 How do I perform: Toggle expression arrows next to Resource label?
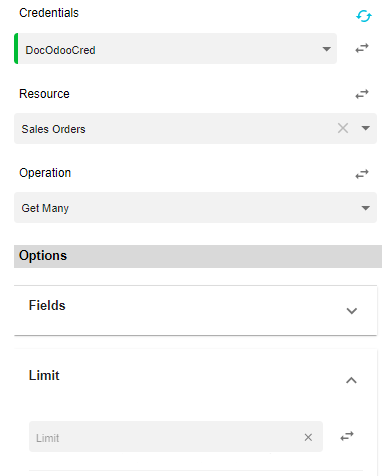click(x=362, y=94)
